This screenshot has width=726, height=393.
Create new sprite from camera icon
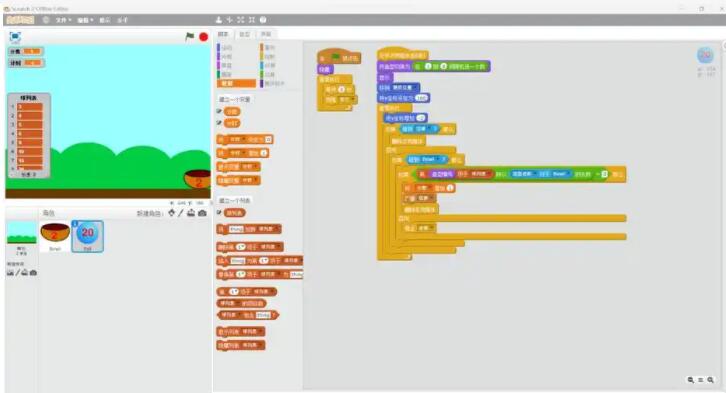click(x=202, y=213)
